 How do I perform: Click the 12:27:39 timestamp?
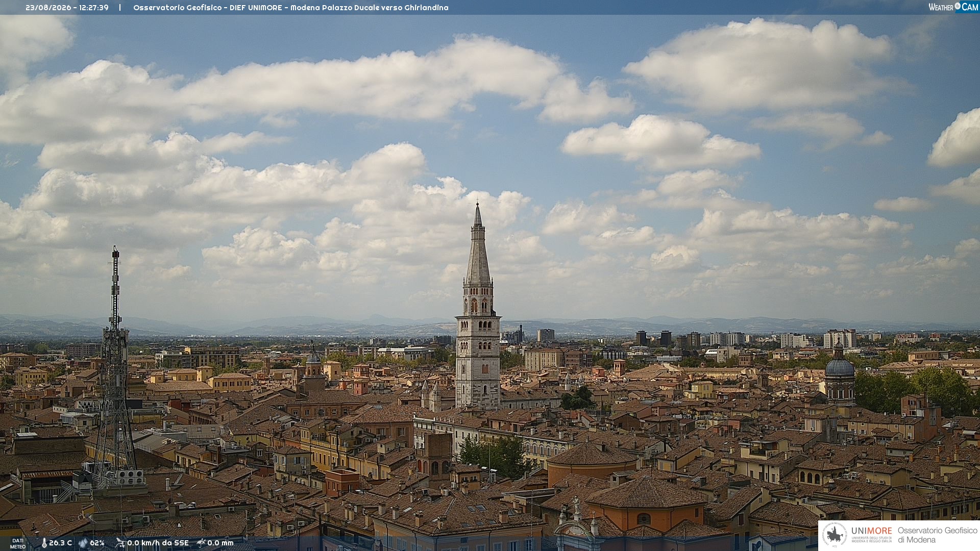click(x=94, y=8)
